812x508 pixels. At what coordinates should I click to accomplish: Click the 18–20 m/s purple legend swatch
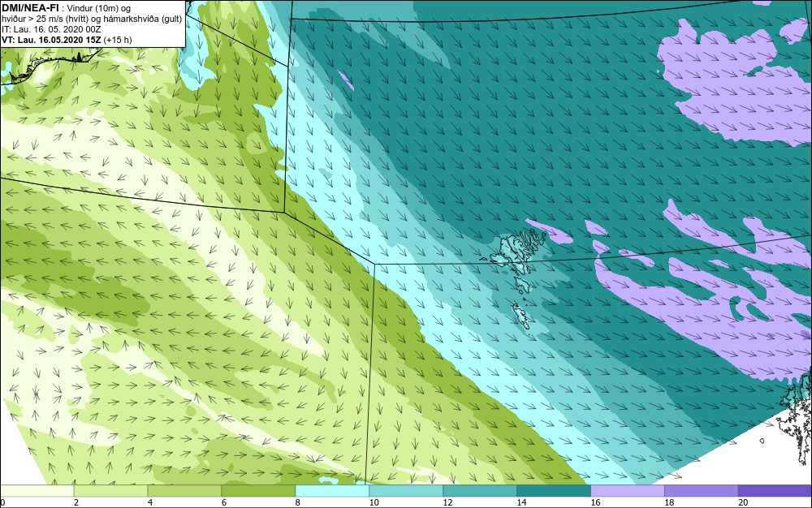702,490
